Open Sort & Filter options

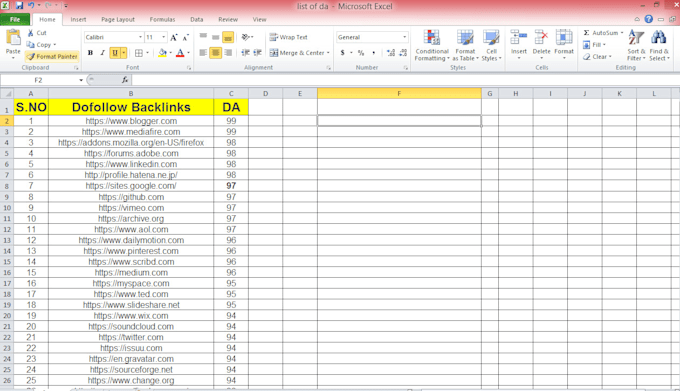tap(636, 46)
